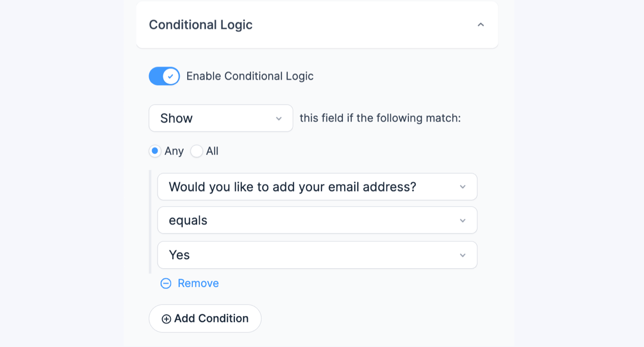Open the equals comparison dropdown
This screenshot has width=644, height=347.
click(x=317, y=220)
